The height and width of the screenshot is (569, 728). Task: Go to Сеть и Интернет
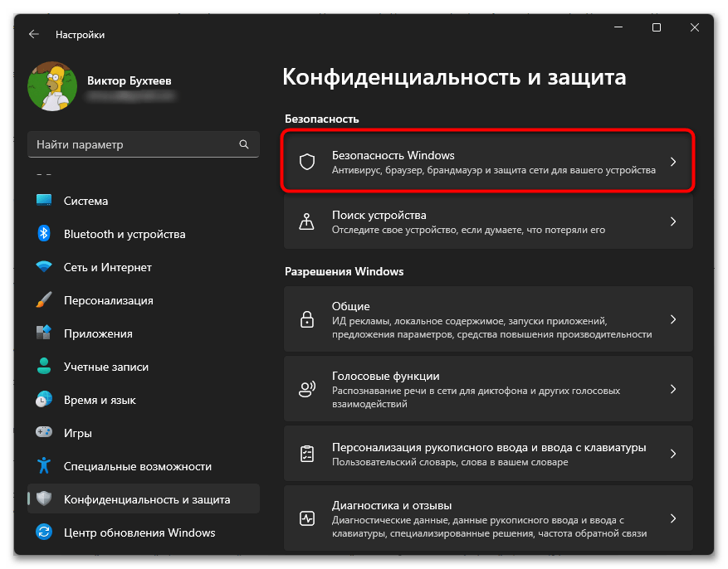(x=143, y=267)
